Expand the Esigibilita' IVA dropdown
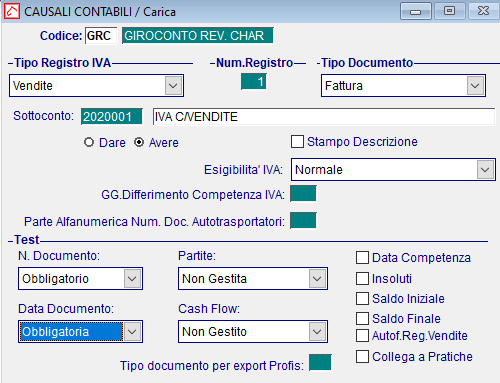500x383 pixels. point(485,170)
